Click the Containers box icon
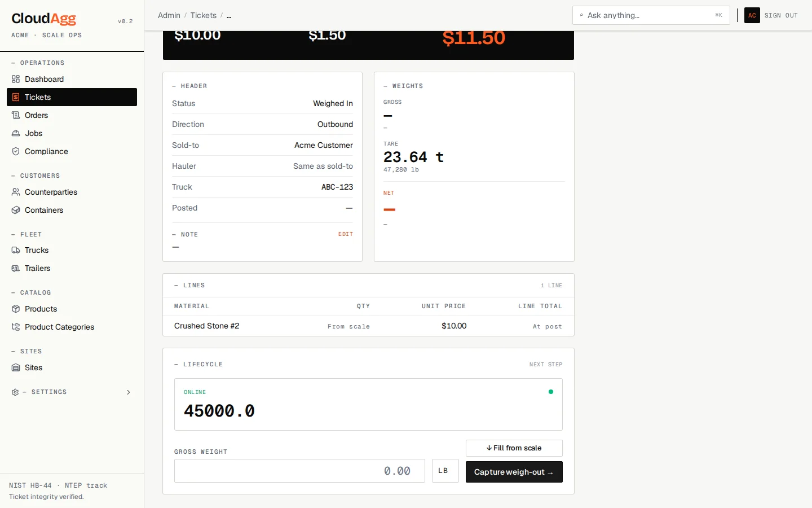Image resolution: width=812 pixels, height=508 pixels. pyautogui.click(x=16, y=210)
